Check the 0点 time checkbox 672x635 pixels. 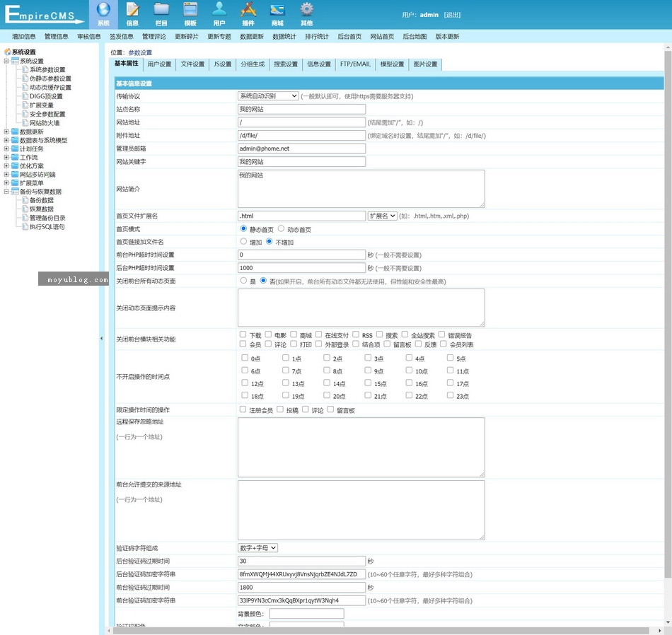(245, 357)
